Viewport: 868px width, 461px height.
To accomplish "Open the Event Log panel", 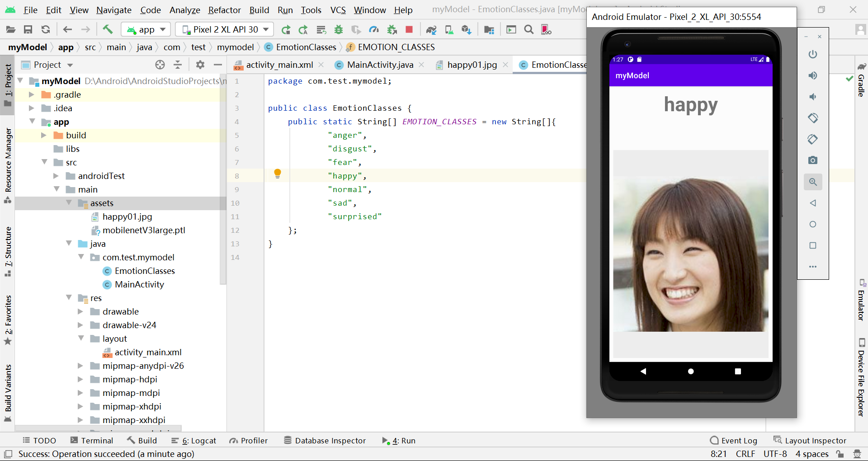I will point(733,441).
